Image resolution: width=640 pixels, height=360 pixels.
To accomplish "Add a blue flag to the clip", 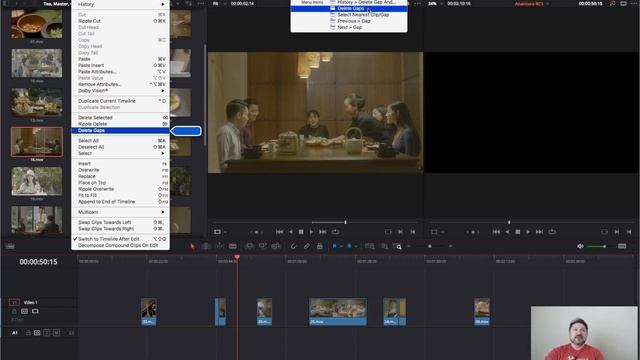I will (x=335, y=246).
